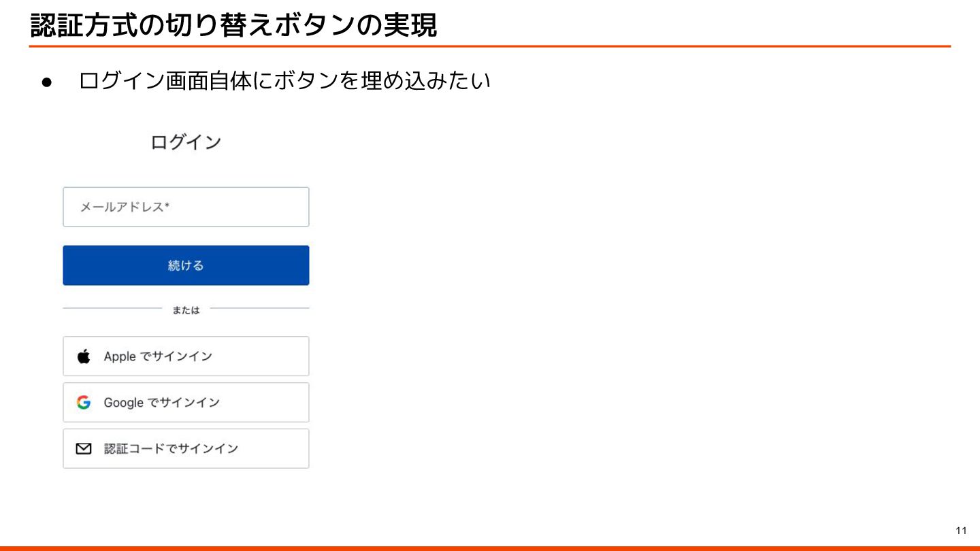Screen dimensions: 980x551
Task: Click divider line right of または
Action: click(259, 308)
